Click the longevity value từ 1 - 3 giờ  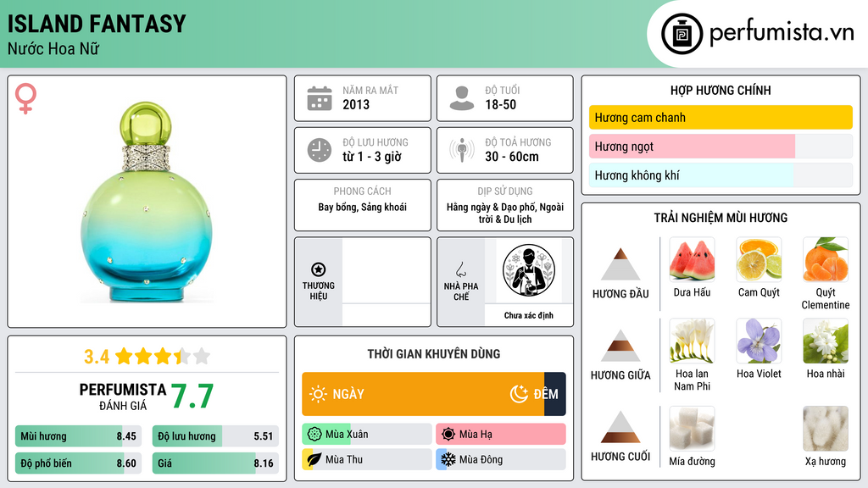(372, 157)
